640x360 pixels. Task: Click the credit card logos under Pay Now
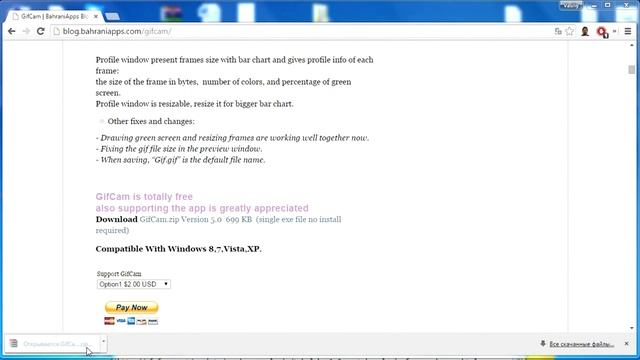[x=131, y=321]
